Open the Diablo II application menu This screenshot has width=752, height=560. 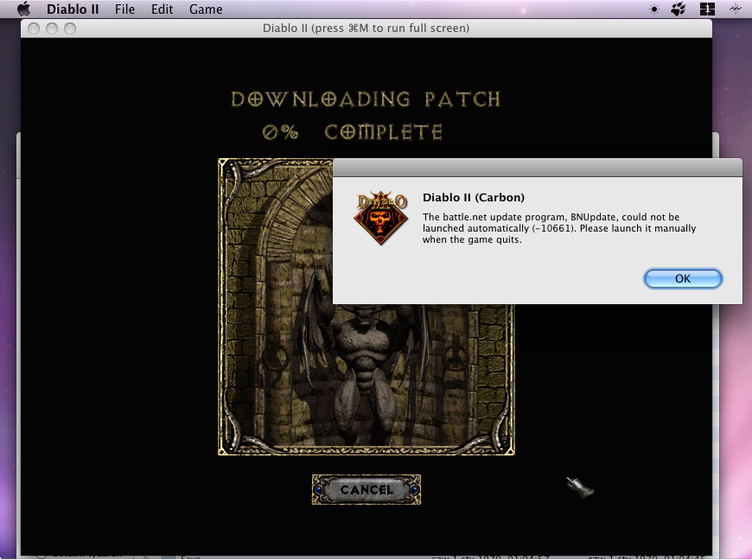[73, 10]
